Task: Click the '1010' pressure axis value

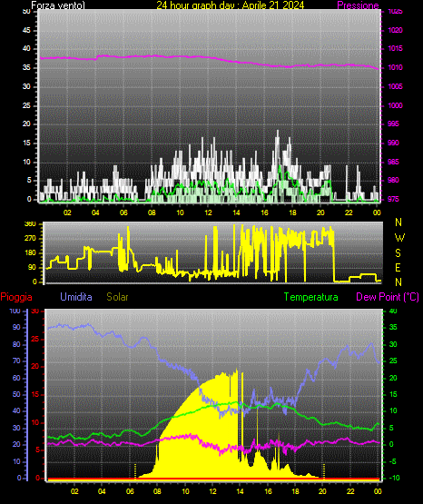Action: tap(395, 67)
